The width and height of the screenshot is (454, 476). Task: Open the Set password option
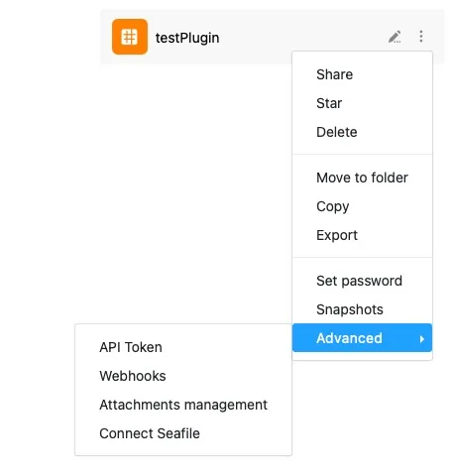tap(363, 281)
